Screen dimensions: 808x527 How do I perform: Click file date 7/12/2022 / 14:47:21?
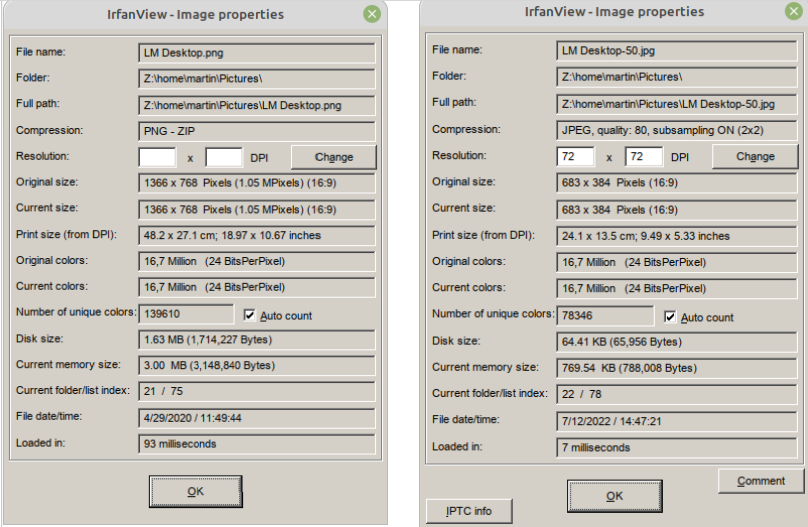[x=677, y=421]
